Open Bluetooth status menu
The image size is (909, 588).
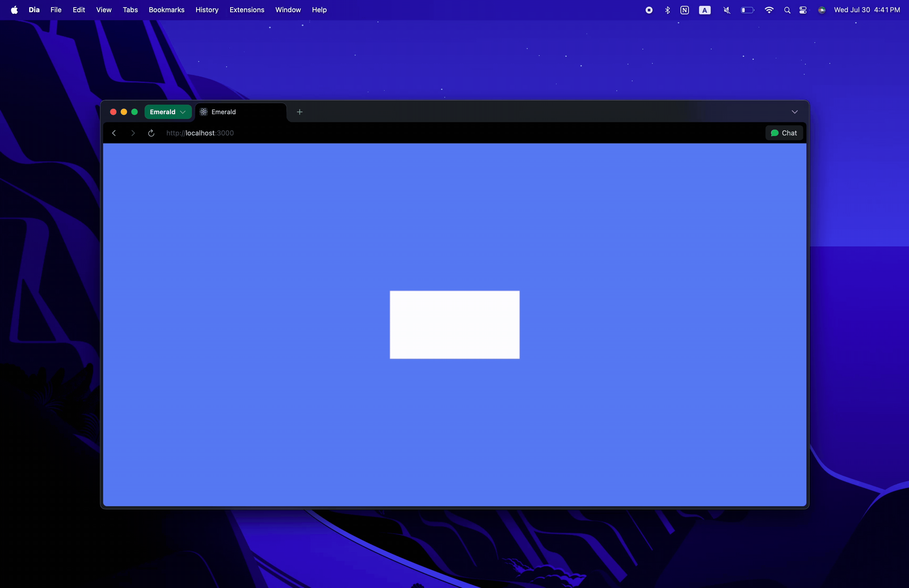coord(668,10)
